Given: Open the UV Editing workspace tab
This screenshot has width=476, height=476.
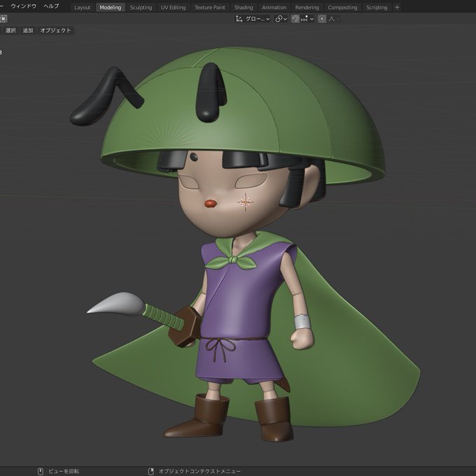Looking at the screenshot, I should click(173, 7).
